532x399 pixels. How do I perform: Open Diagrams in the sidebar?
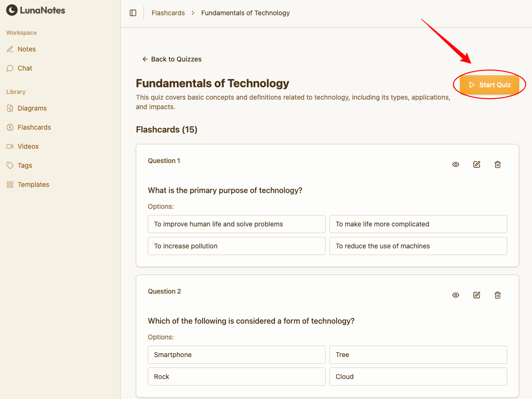32,108
